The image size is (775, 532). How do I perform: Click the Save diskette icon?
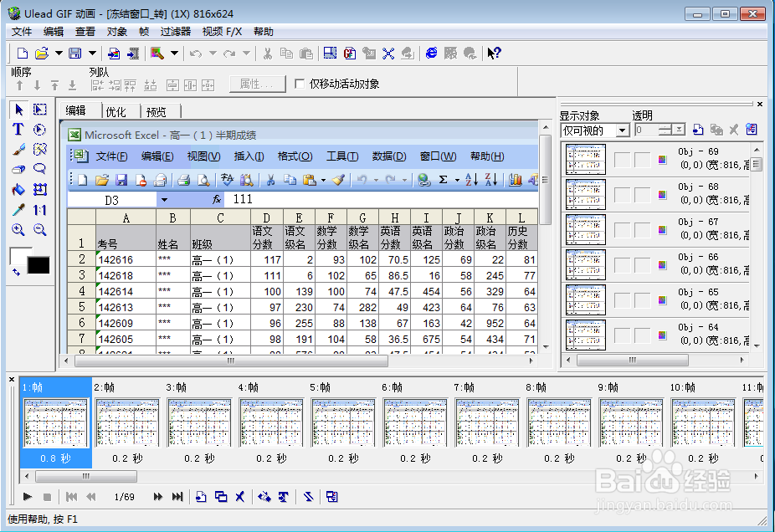[75, 54]
